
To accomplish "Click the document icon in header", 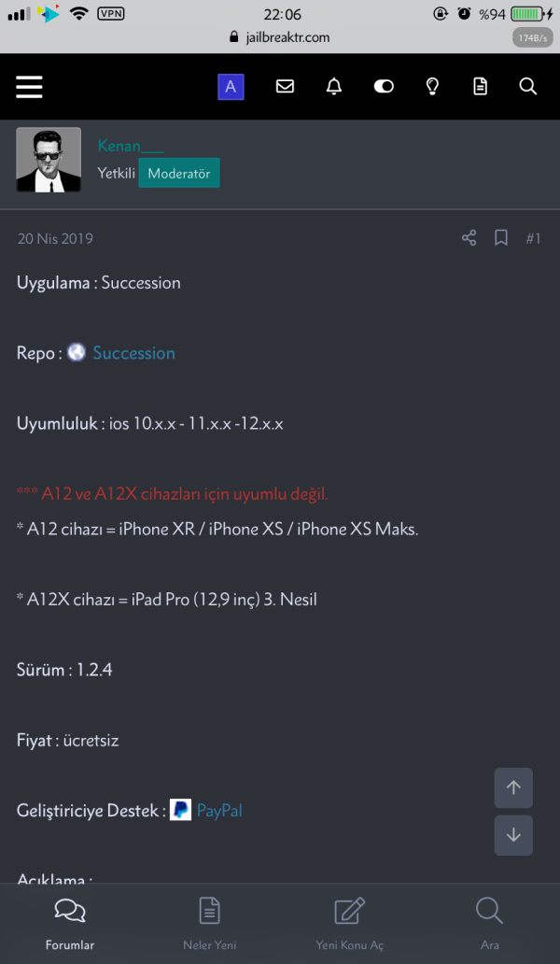I will [x=480, y=87].
